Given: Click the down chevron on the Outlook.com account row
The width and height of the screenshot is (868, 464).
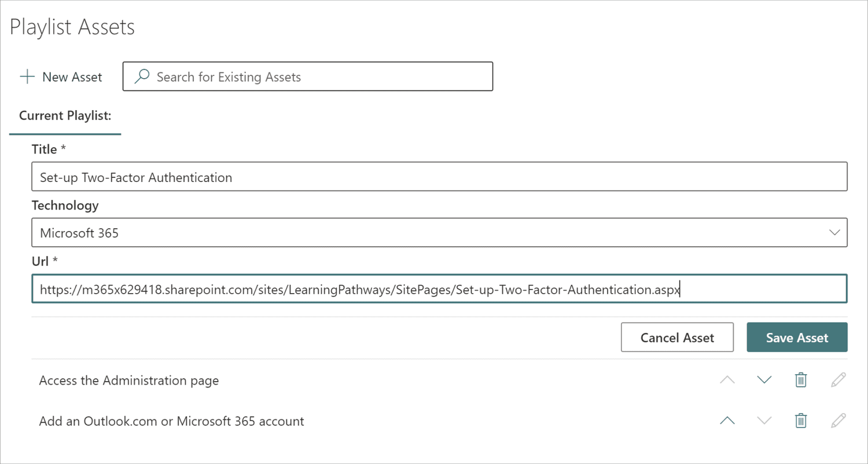Looking at the screenshot, I should (x=764, y=421).
